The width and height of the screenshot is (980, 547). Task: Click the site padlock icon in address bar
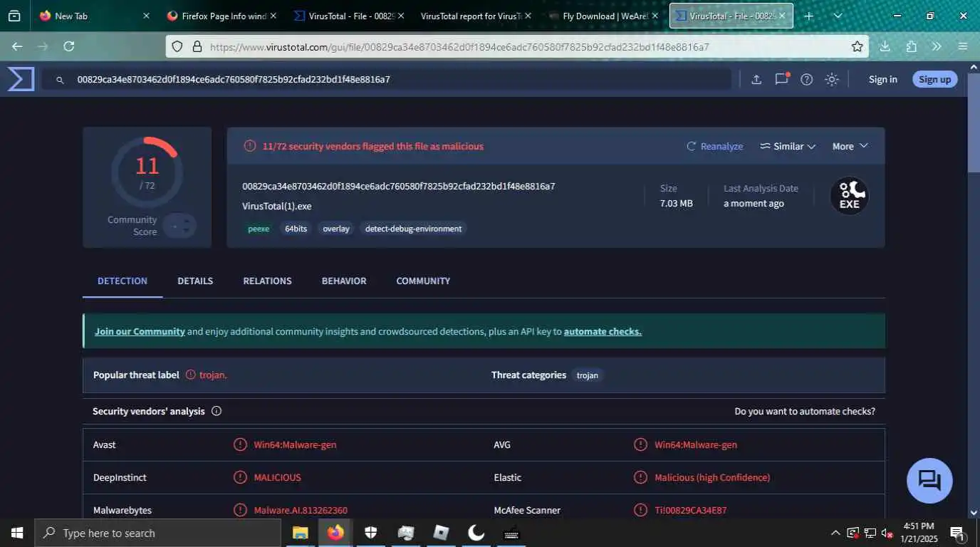197,47
